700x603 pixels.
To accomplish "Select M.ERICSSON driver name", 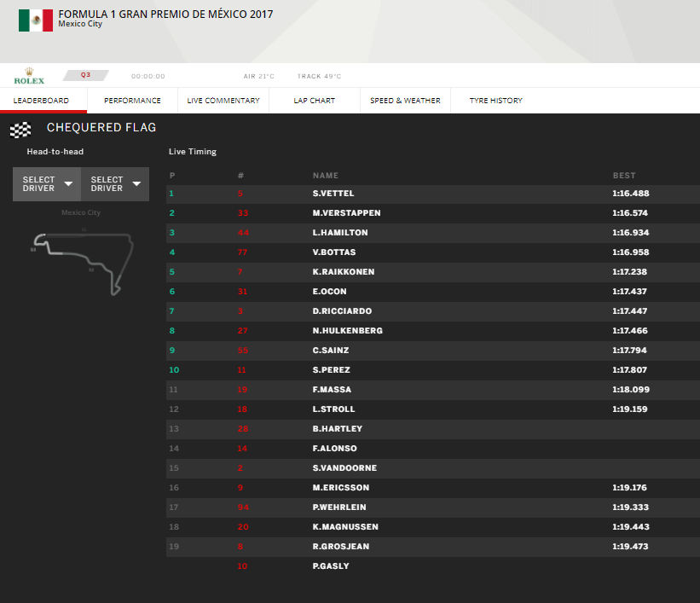I will point(341,488).
